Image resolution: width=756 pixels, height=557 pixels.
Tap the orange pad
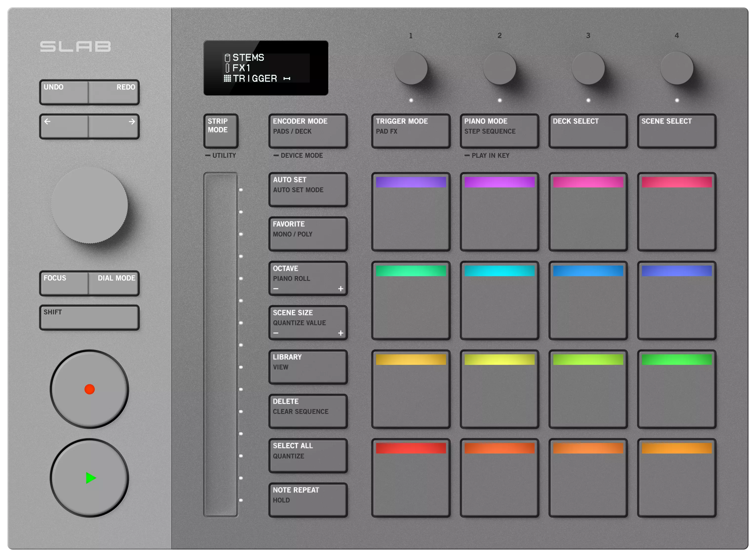click(x=588, y=478)
